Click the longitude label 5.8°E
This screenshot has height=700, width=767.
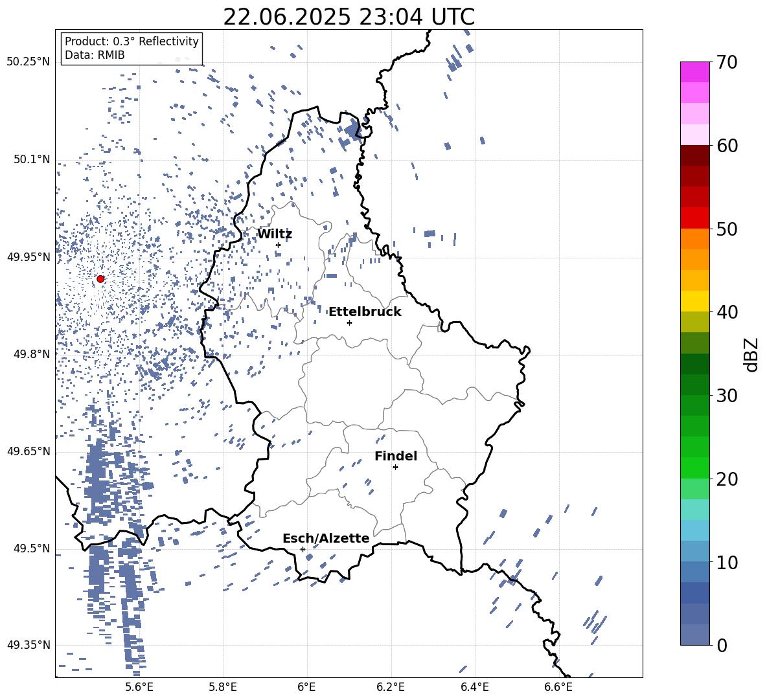coord(223,687)
